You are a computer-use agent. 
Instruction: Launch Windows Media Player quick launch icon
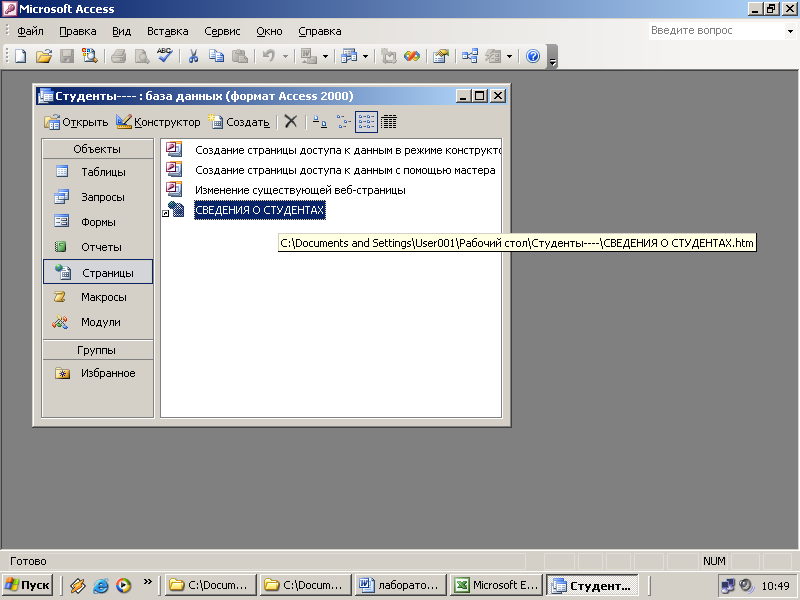coord(123,585)
